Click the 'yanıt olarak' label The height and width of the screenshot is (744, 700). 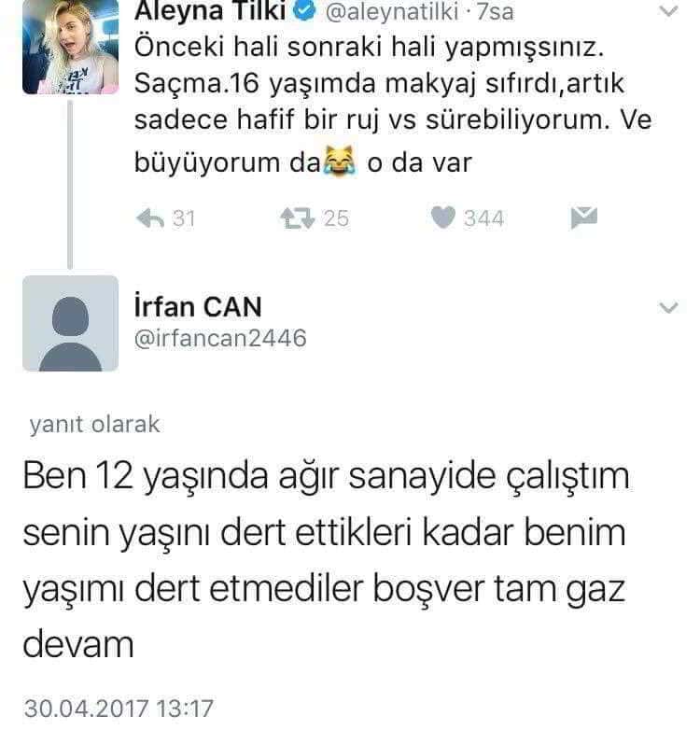[94, 424]
